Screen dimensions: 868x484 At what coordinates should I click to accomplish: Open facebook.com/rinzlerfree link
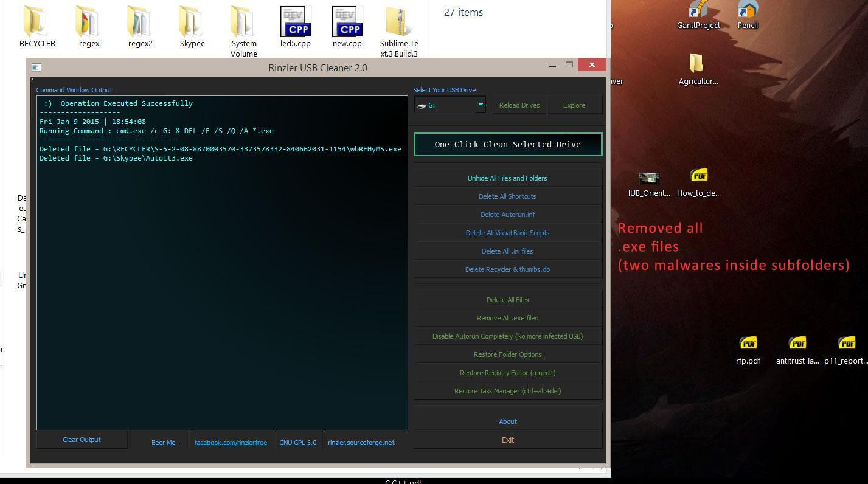click(231, 443)
